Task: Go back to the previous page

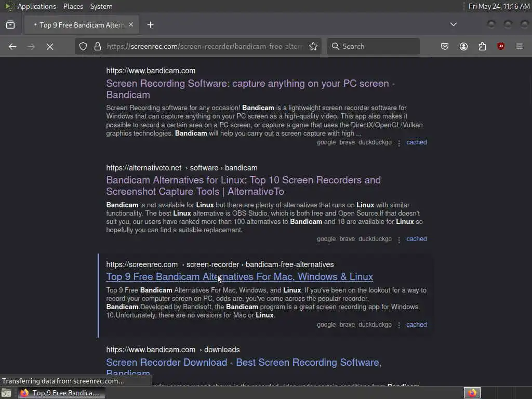Action: point(12,46)
